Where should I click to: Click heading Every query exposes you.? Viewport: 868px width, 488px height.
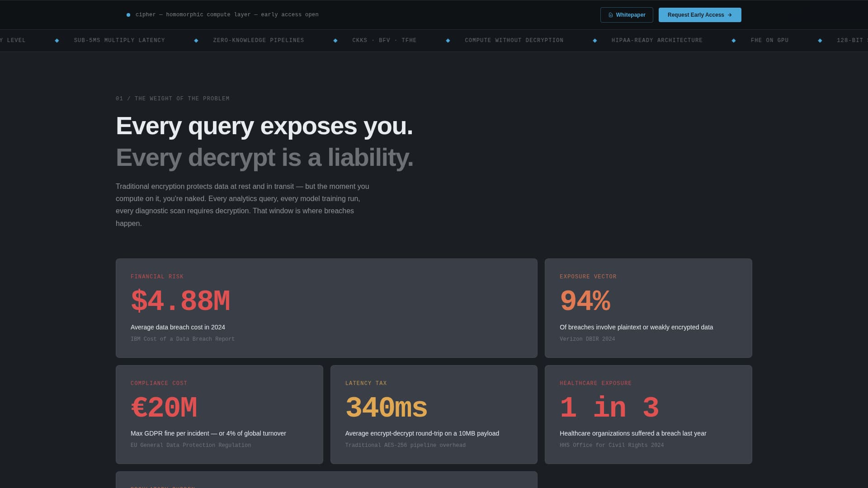pos(264,126)
